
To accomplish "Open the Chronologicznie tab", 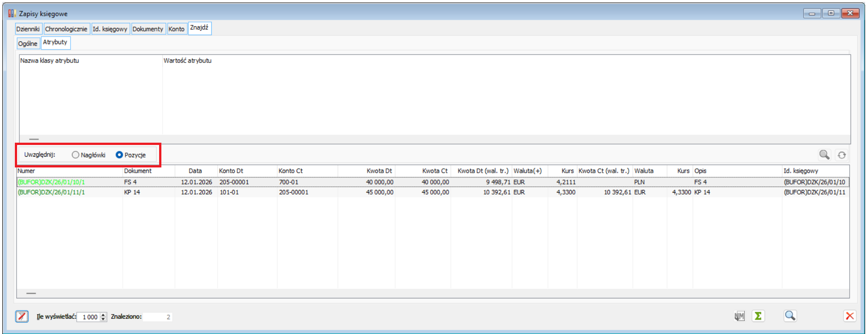I will [x=66, y=29].
